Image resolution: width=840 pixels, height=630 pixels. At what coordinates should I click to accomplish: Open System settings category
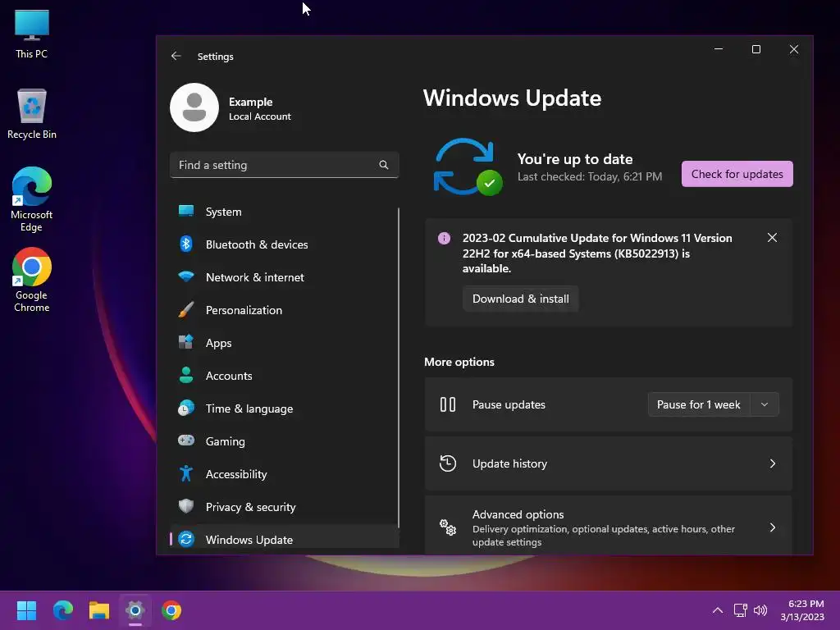pyautogui.click(x=284, y=212)
